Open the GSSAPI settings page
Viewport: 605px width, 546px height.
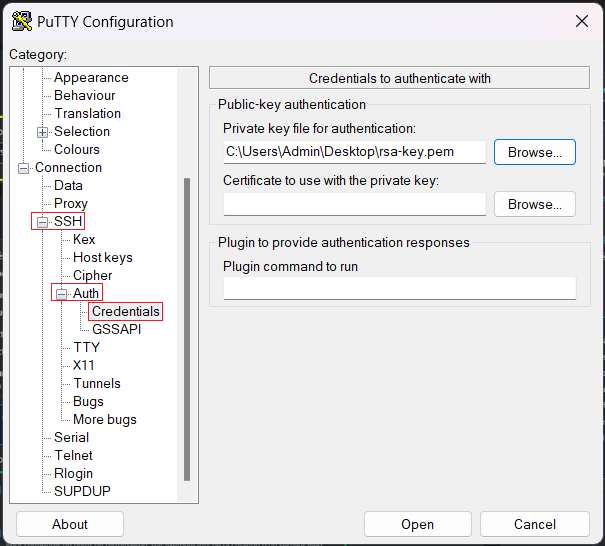click(117, 330)
